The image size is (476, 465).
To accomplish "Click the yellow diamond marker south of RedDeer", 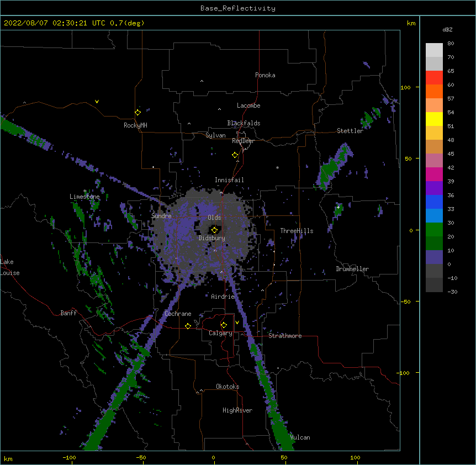I will (235, 155).
